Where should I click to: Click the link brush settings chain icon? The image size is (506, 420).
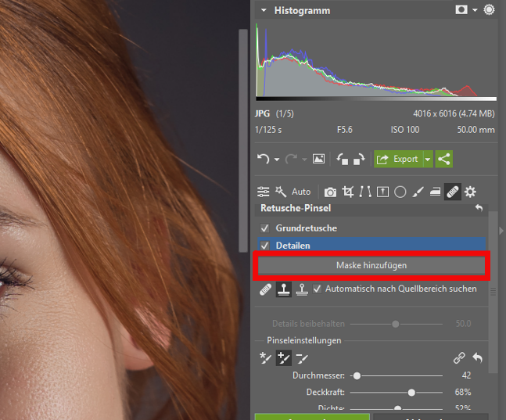[x=459, y=358]
